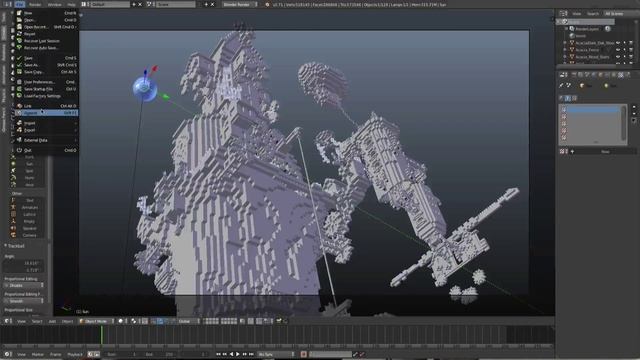This screenshot has width=640, height=360.
Task: Add a Lattice from Other section
Action: tap(29, 214)
